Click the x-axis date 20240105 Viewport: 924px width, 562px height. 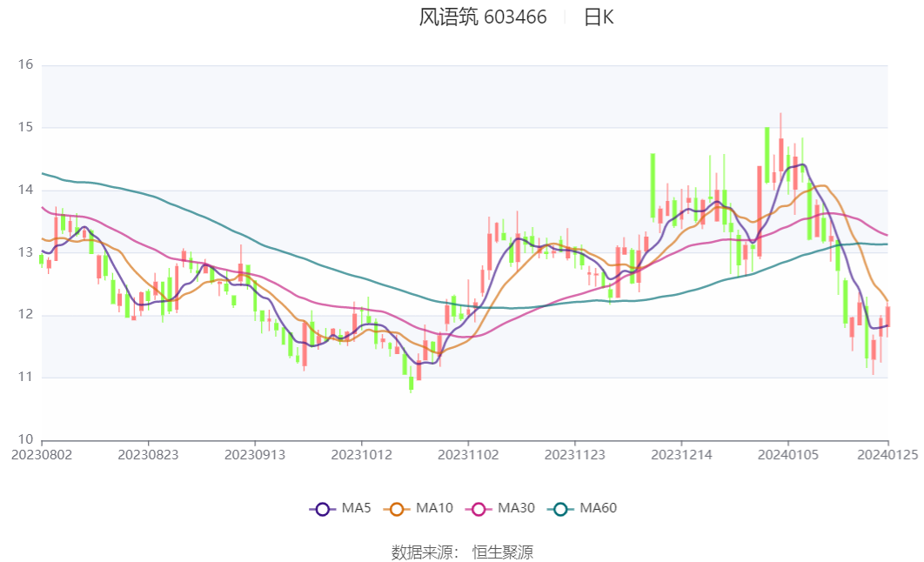coord(788,455)
